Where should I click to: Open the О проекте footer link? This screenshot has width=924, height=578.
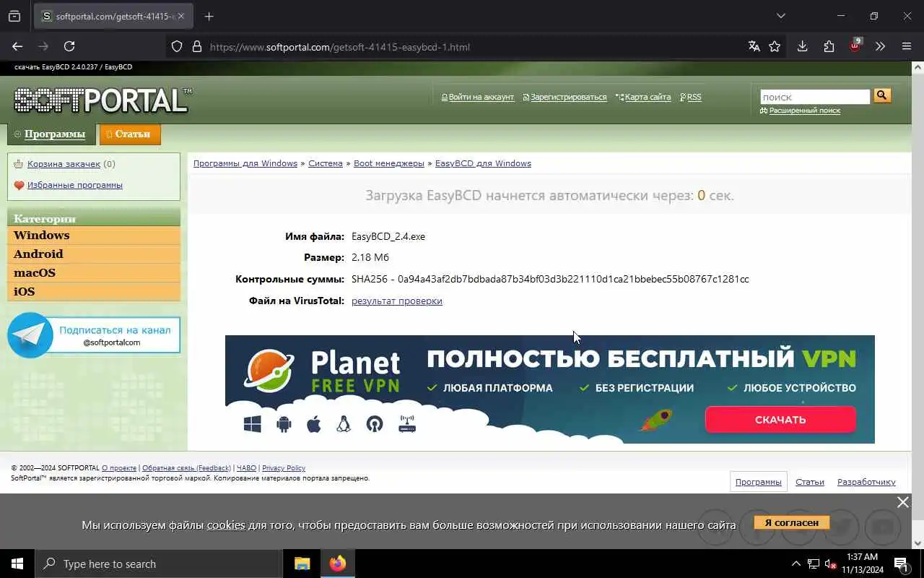(x=119, y=468)
